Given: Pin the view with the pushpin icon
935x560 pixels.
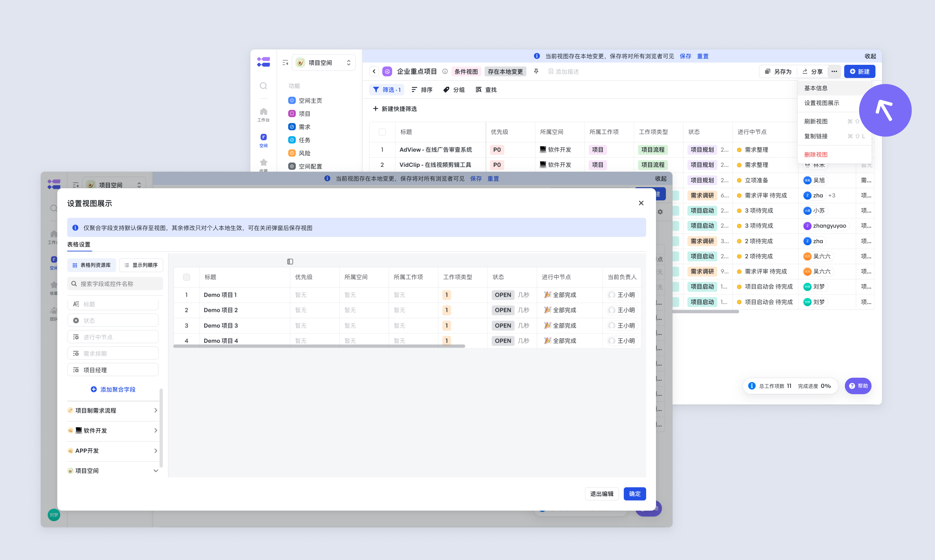Looking at the screenshot, I should tap(536, 71).
